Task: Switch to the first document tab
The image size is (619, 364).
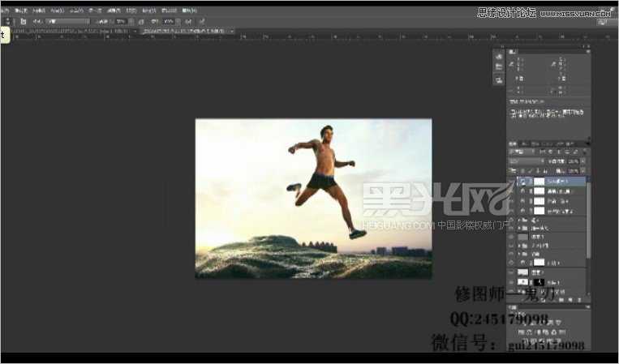Action: pos(65,31)
